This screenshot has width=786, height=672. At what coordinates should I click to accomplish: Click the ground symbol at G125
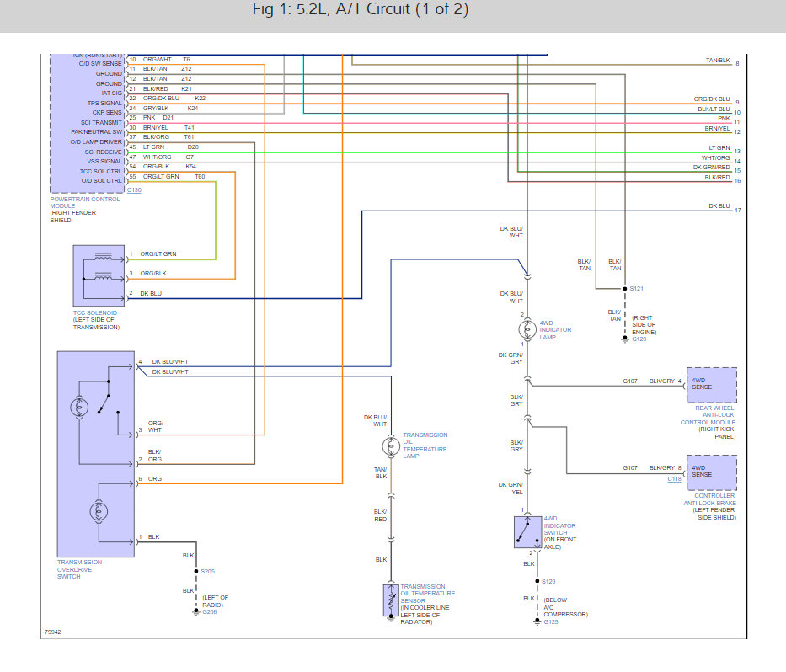(x=537, y=621)
